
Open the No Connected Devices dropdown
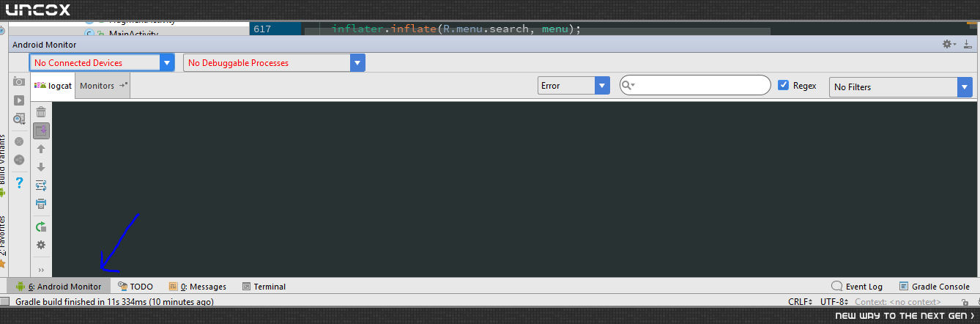click(102, 63)
